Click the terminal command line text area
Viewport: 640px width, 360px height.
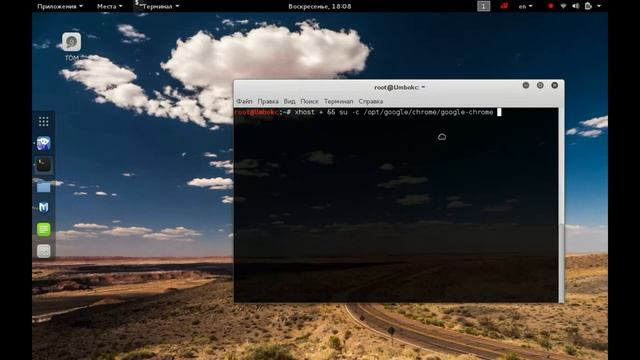tap(396, 205)
